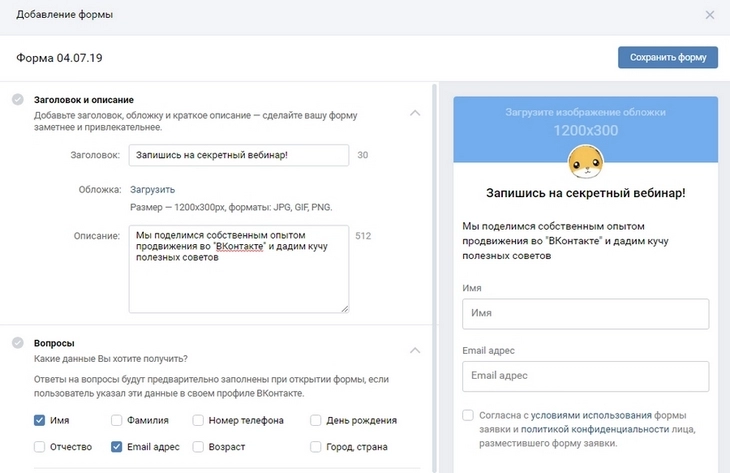
Task: Enable the 'Номер телефона' checkbox
Action: point(198,420)
